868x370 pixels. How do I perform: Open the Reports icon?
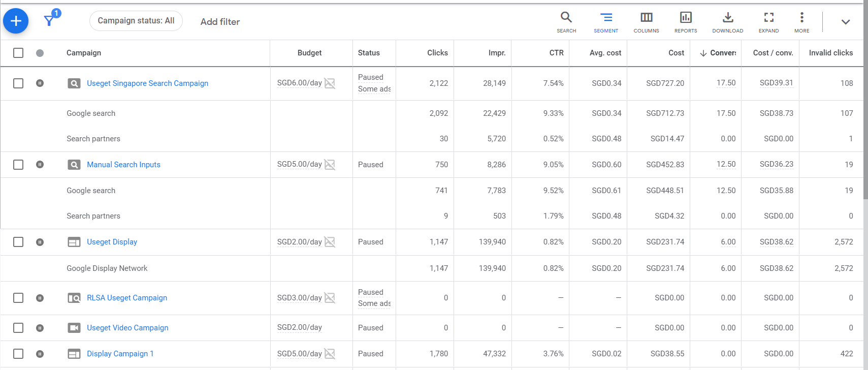tap(686, 22)
